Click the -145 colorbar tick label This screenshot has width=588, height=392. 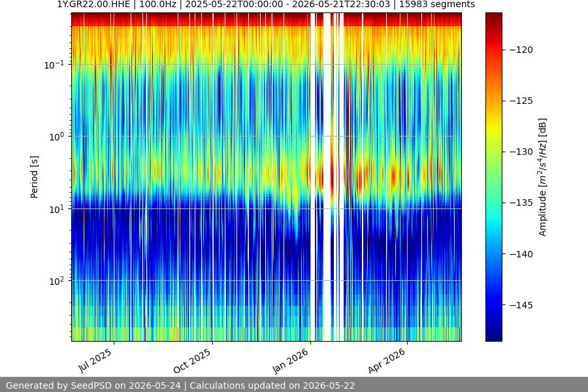point(521,305)
